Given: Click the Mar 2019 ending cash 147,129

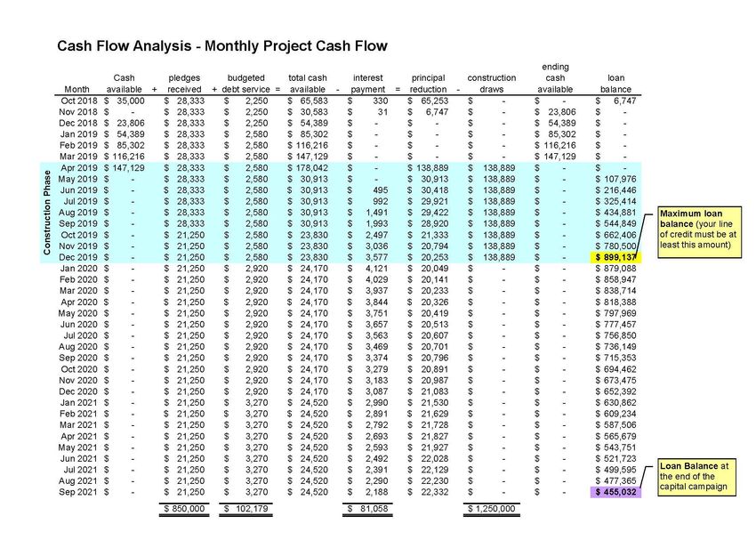Looking at the screenshot, I should [x=559, y=157].
